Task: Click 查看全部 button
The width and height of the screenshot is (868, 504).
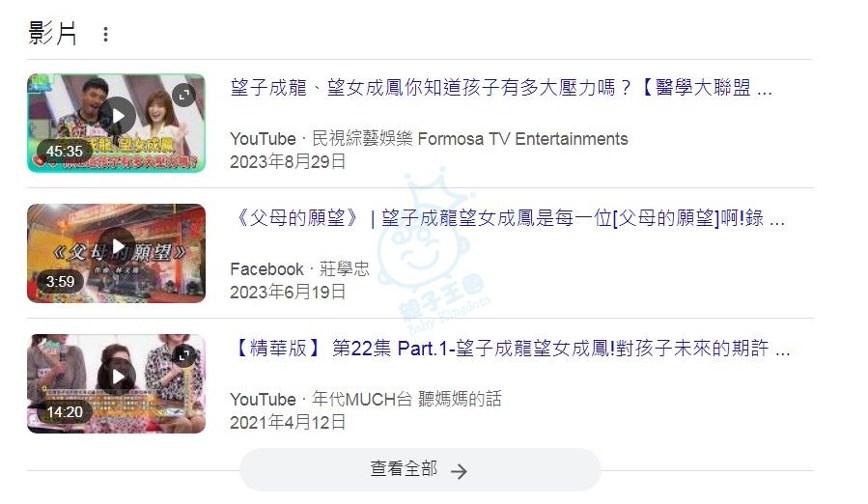Action: click(420, 469)
